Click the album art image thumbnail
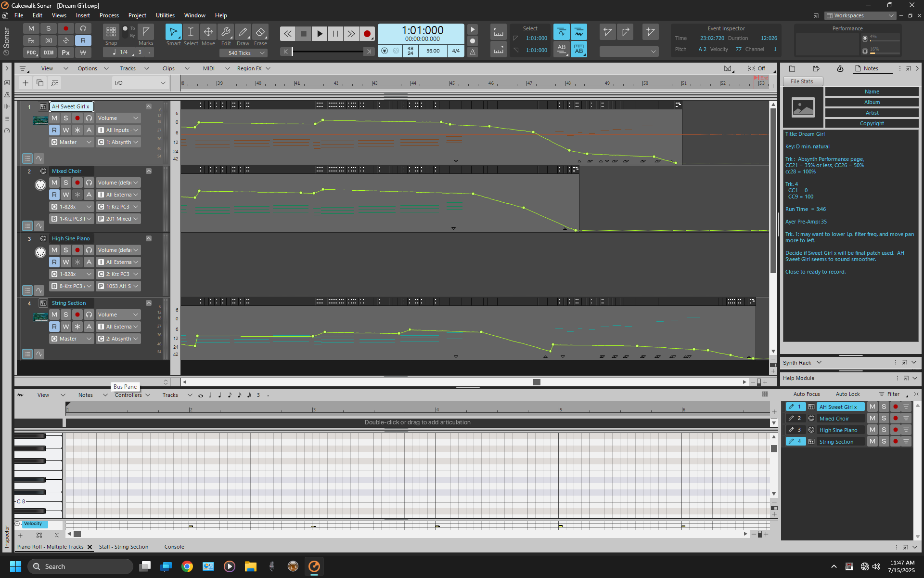 [x=803, y=107]
